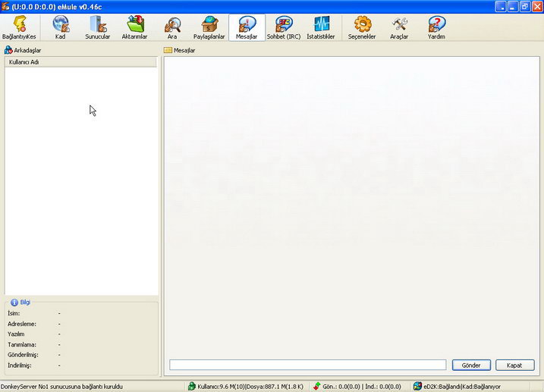Restore the eMule window size
544x392 pixels.
click(x=525, y=6)
